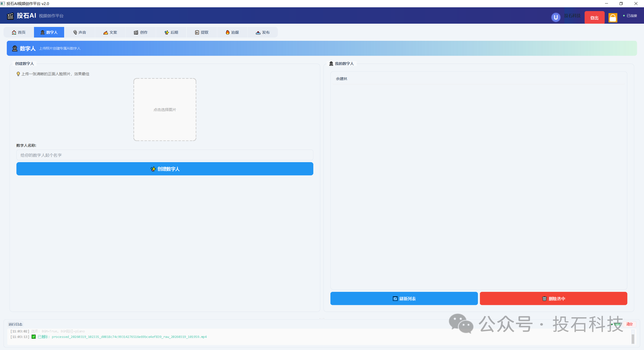The width and height of the screenshot is (644, 350).
Task: Open the 首页 home tab
Action: click(19, 32)
